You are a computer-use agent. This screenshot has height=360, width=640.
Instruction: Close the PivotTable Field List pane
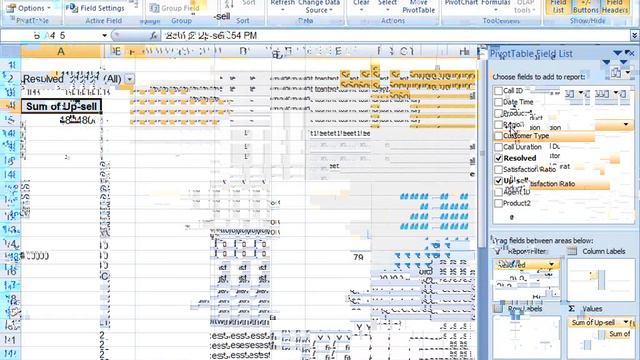click(x=632, y=53)
